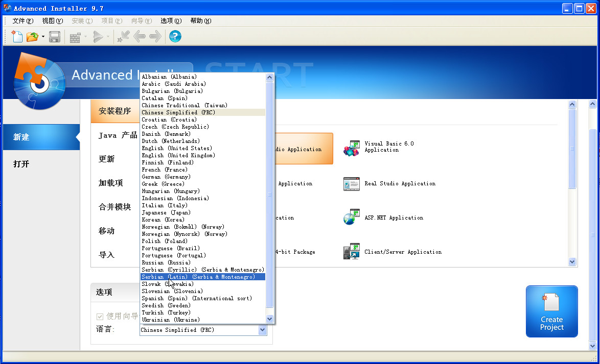
Task: Click the New Project toolbar icon
Action: 17,36
